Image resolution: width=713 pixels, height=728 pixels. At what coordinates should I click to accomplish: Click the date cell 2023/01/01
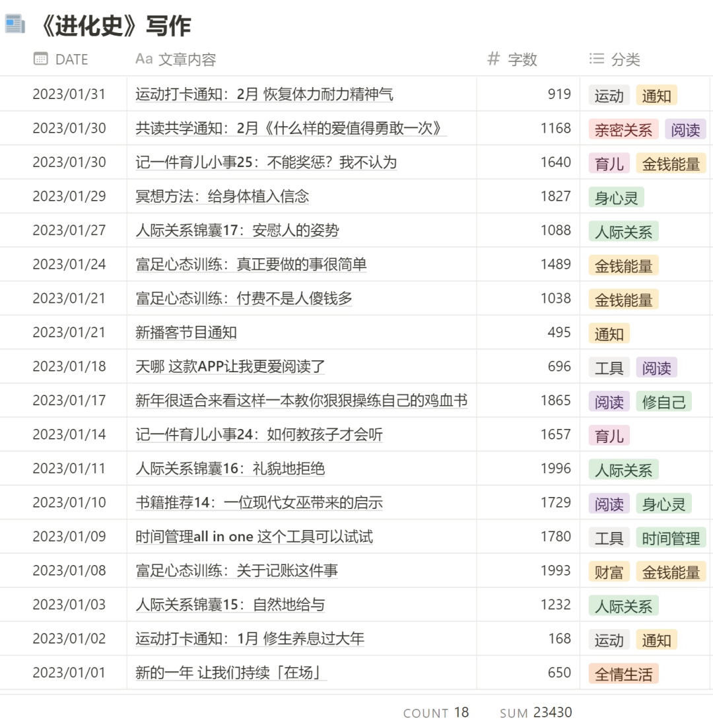tap(69, 673)
